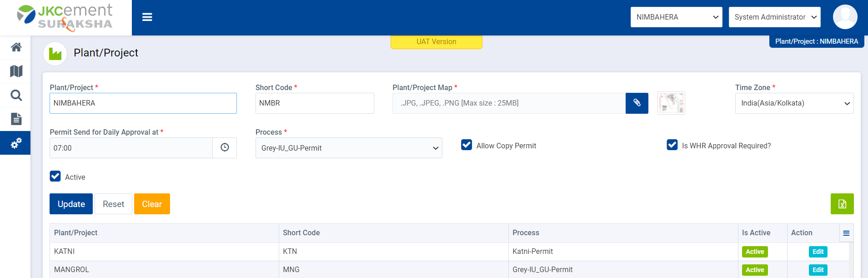Viewport: 868px width, 278px height.
Task: Open the hamburger navigation menu
Action: tap(147, 17)
